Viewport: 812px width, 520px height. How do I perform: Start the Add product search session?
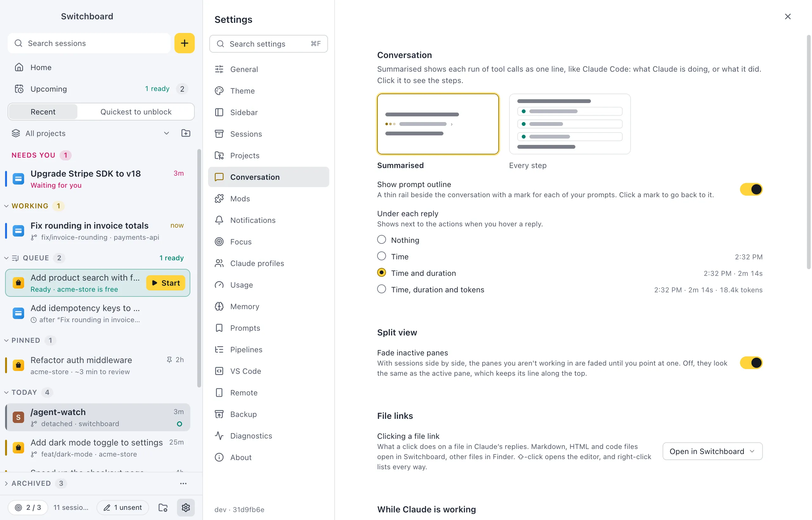[x=166, y=283]
